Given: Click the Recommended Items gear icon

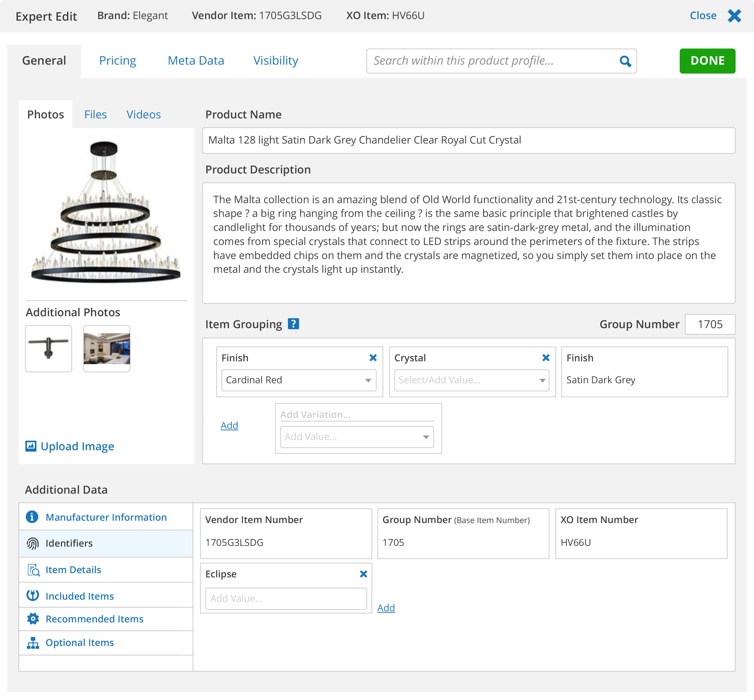Looking at the screenshot, I should (x=33, y=619).
